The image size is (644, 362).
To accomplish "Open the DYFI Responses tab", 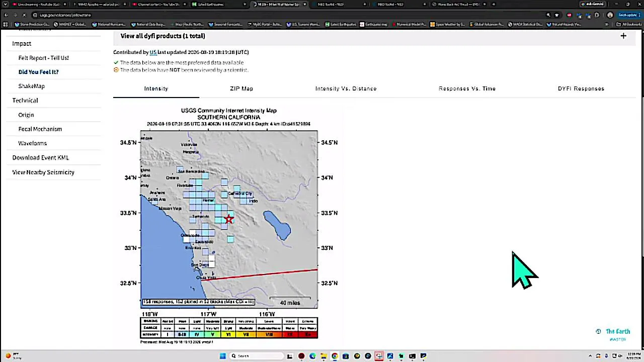I will (581, 88).
